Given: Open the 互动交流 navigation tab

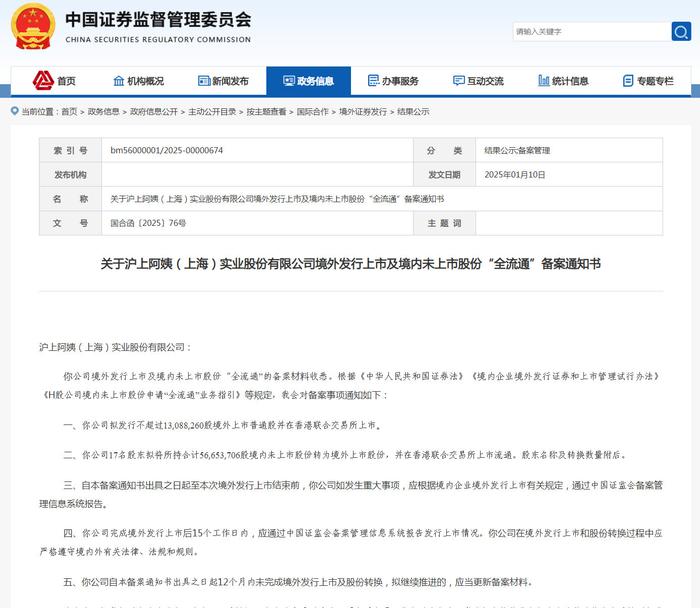Looking at the screenshot, I should [485, 81].
